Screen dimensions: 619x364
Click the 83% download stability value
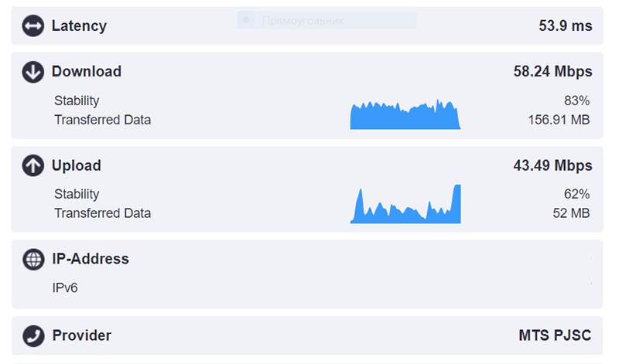[x=577, y=100]
